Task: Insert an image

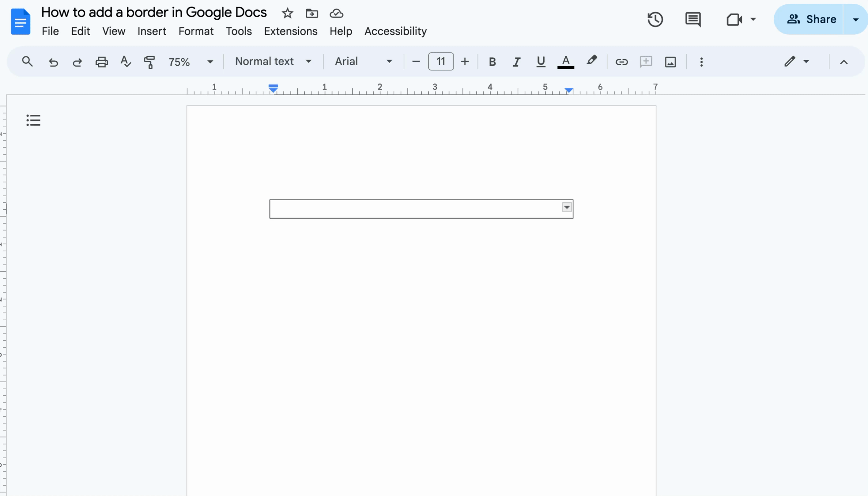Action: pos(670,62)
